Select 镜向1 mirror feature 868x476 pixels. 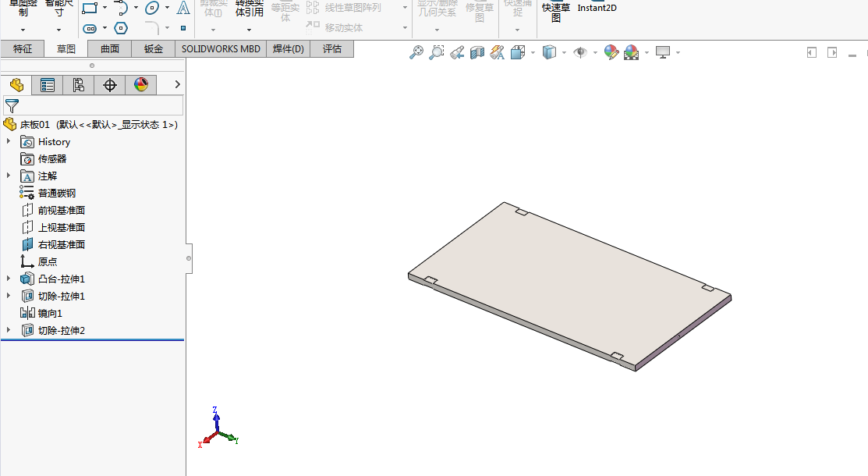(41, 313)
